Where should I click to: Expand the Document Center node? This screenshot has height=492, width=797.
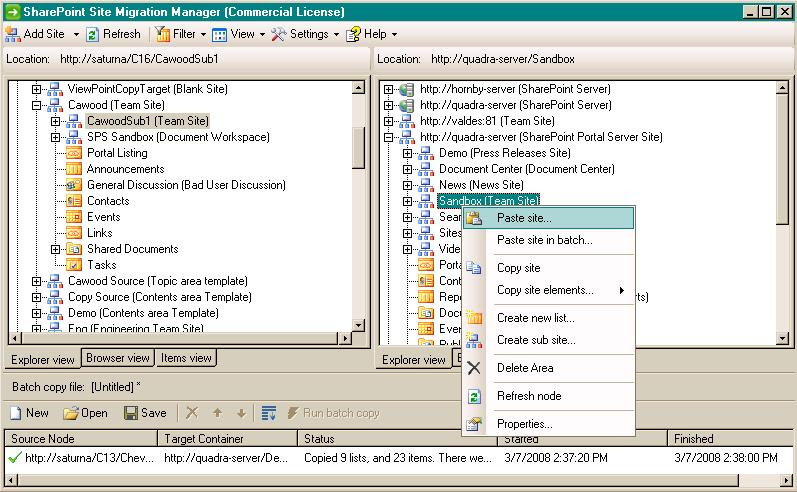(x=408, y=169)
